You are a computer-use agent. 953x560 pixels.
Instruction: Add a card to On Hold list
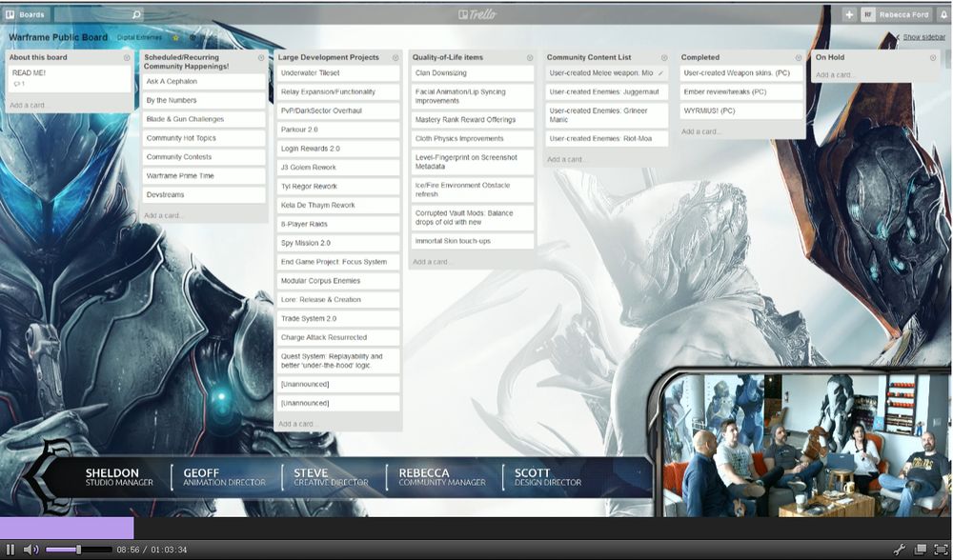click(x=834, y=74)
